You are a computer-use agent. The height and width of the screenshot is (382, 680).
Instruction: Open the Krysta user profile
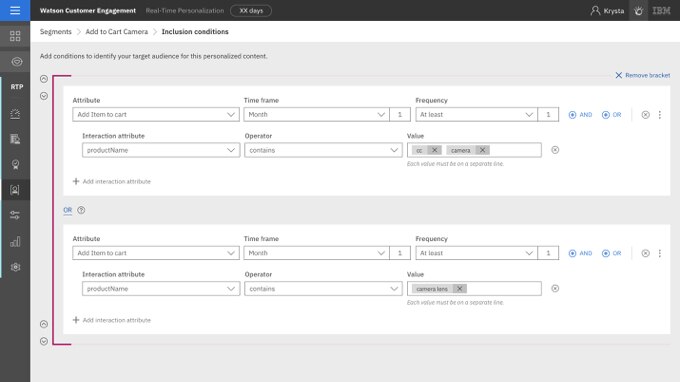pos(607,10)
